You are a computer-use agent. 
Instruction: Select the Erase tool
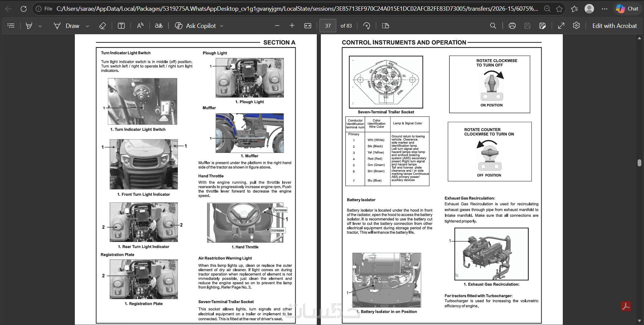[x=103, y=26]
